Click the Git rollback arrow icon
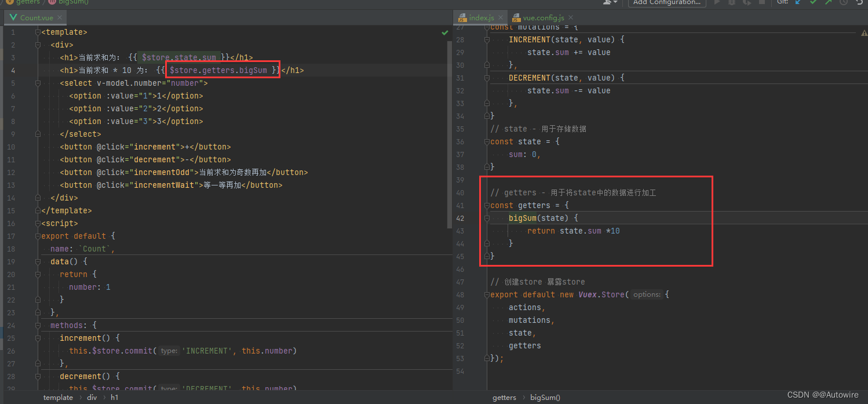 pos(859,2)
